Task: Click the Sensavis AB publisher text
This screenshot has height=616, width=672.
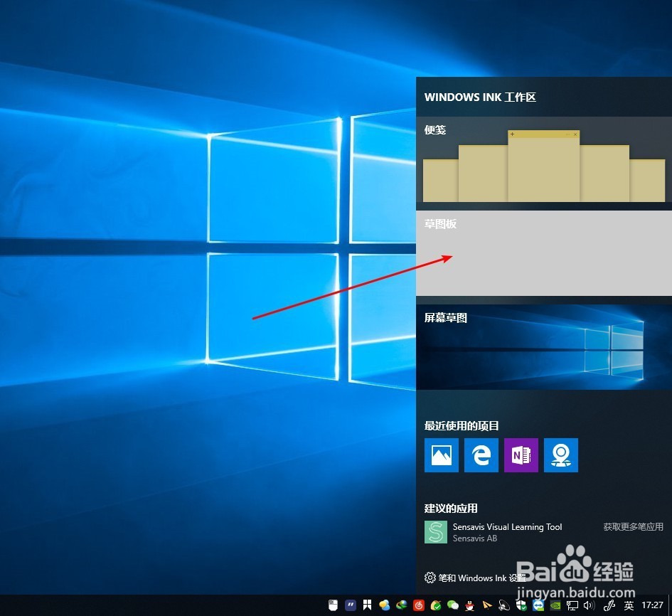Action: click(x=475, y=538)
